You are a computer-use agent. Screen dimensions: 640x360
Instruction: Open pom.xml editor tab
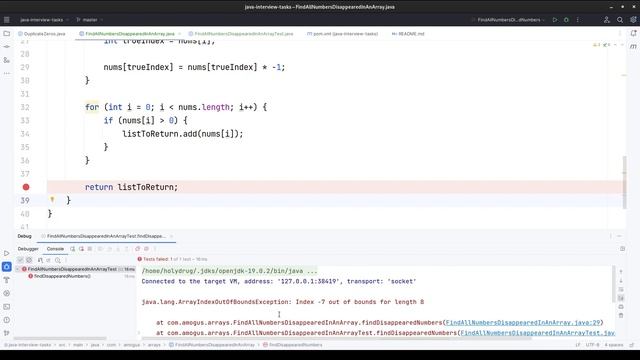pos(342,33)
